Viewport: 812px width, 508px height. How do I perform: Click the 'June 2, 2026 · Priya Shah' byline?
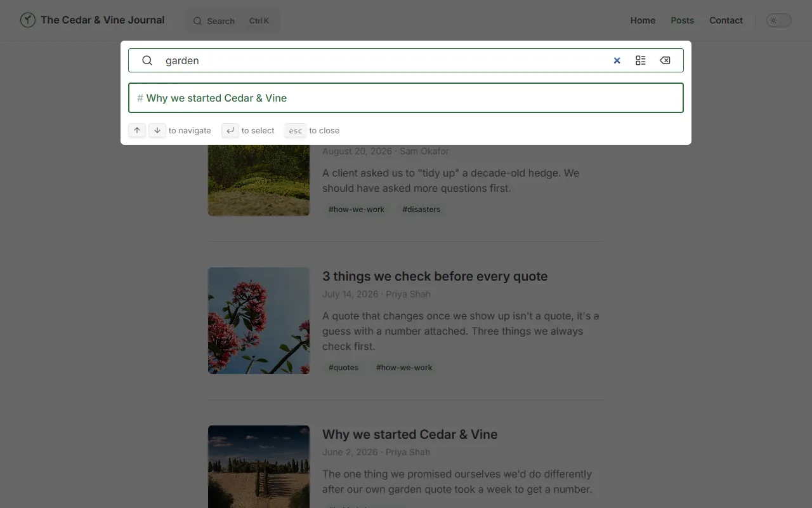376,452
